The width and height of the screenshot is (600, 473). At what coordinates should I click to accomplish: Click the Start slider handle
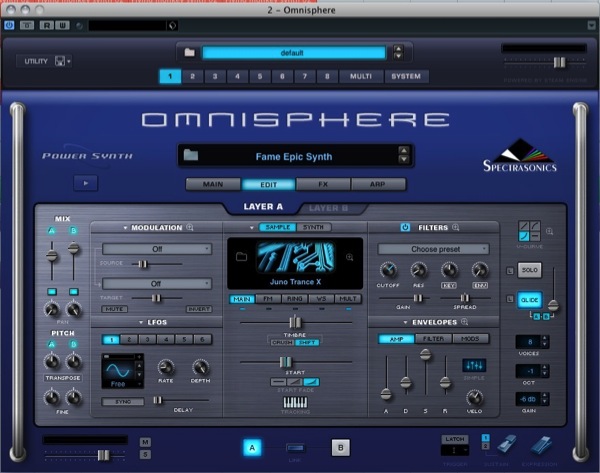click(x=285, y=362)
